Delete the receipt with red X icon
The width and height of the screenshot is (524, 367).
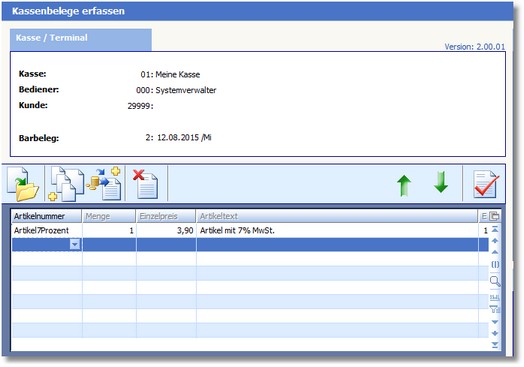(x=146, y=184)
